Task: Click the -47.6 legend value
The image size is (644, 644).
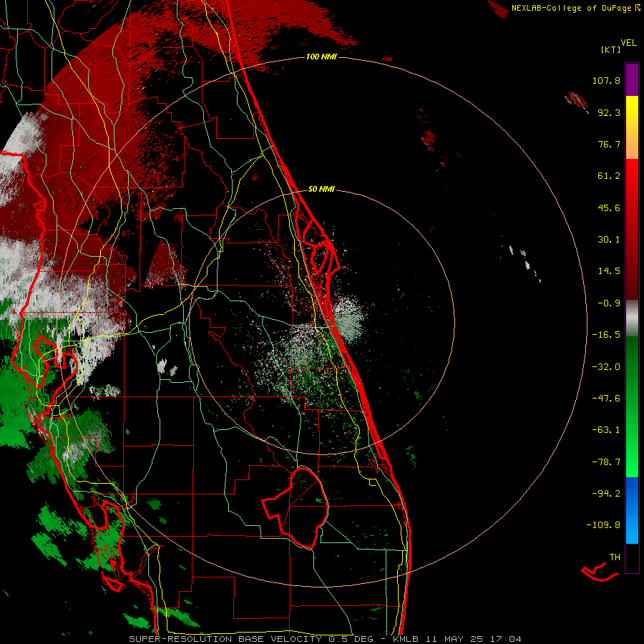Action: tap(606, 399)
